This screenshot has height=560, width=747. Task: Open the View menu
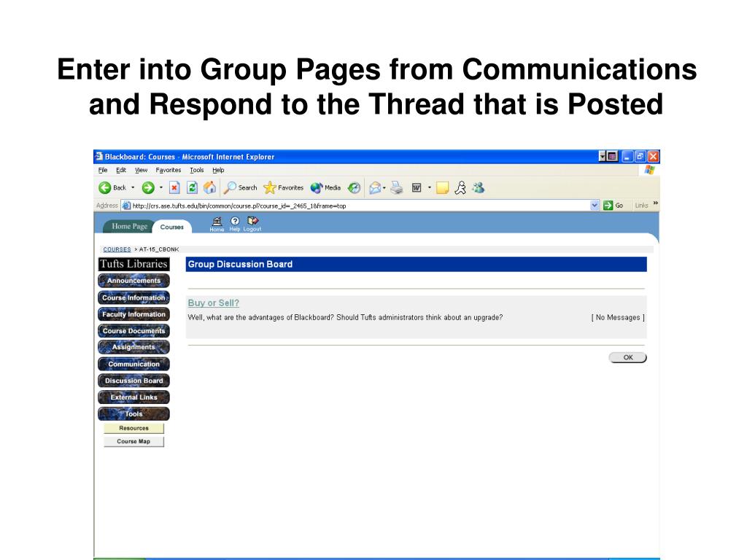(141, 170)
